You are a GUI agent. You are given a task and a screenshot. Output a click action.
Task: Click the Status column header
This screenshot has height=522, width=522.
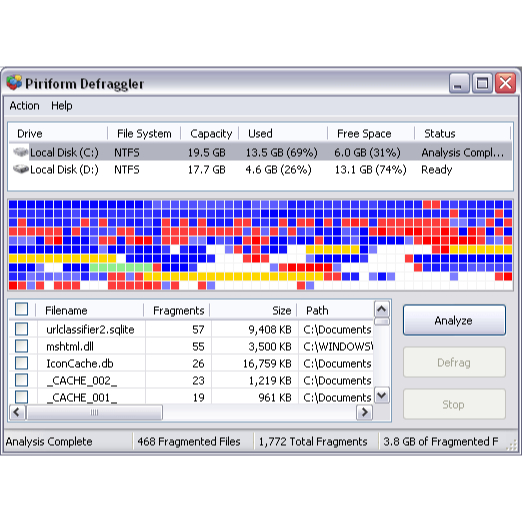tap(463, 133)
